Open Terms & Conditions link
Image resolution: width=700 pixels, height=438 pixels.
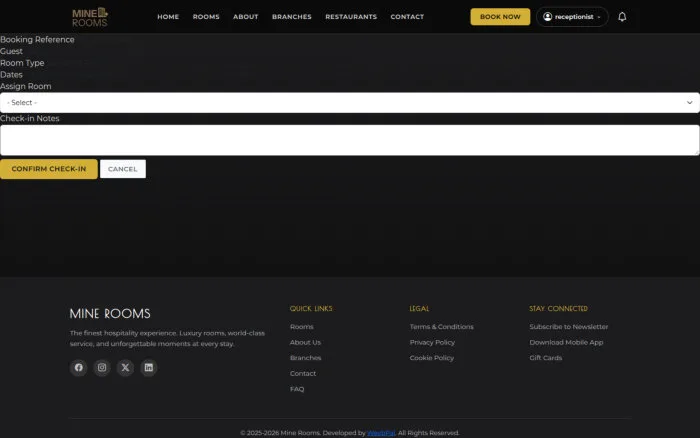pyautogui.click(x=442, y=327)
